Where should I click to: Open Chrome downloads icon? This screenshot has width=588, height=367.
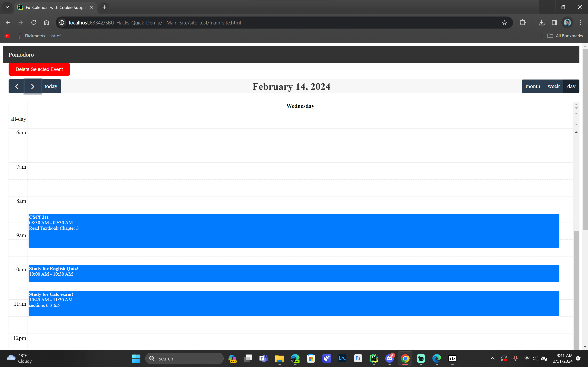541,23
